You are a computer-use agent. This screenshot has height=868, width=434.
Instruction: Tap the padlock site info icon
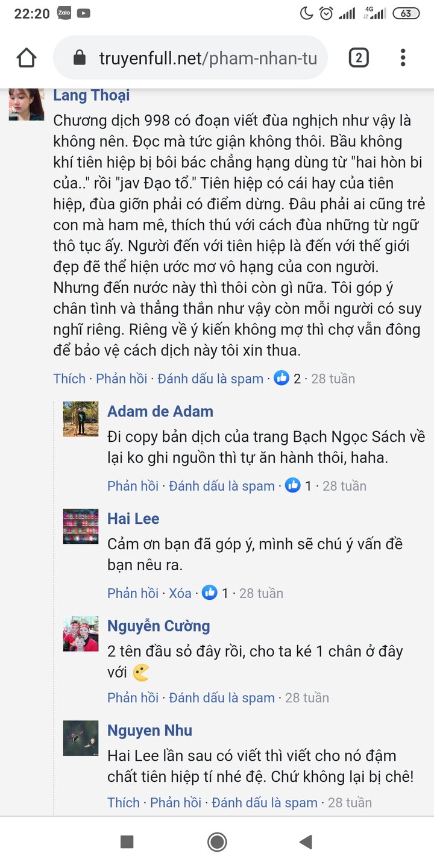point(79,58)
